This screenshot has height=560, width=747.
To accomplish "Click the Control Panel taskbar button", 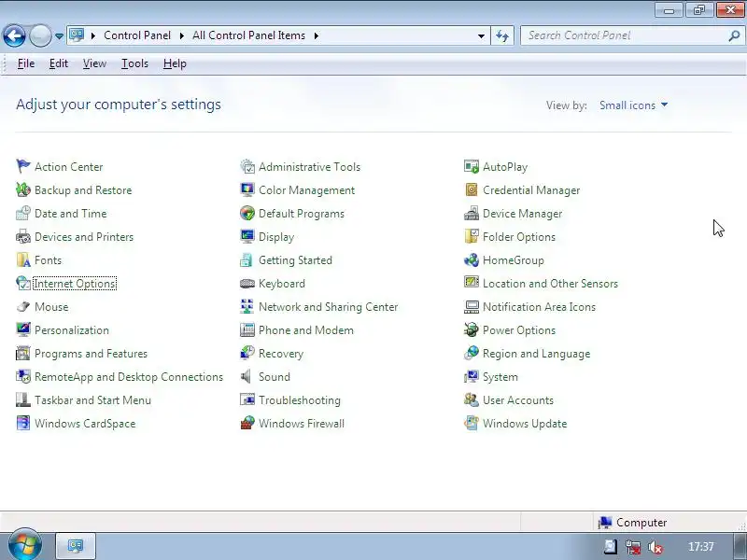I will click(x=76, y=546).
